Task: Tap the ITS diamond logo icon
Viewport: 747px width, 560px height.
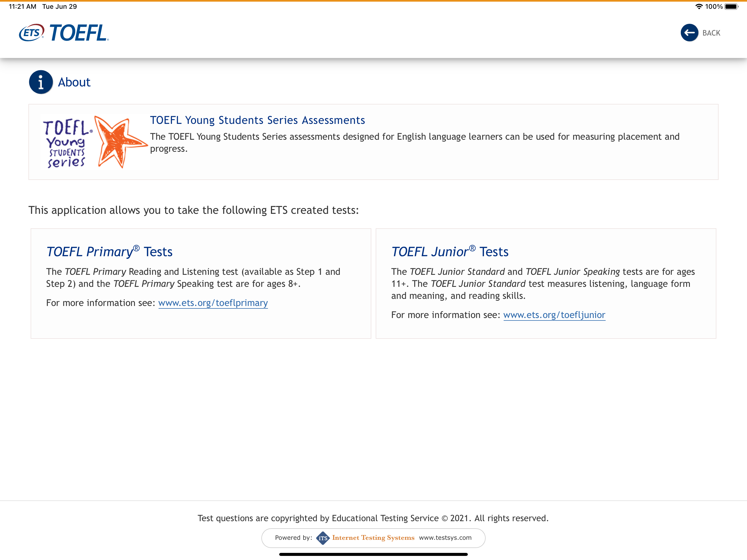Action: (x=323, y=538)
